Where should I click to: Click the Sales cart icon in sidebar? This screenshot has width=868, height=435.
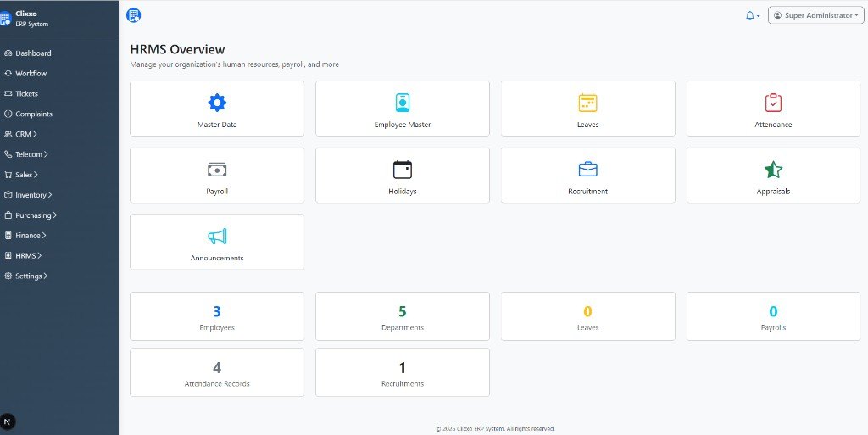pyautogui.click(x=8, y=175)
